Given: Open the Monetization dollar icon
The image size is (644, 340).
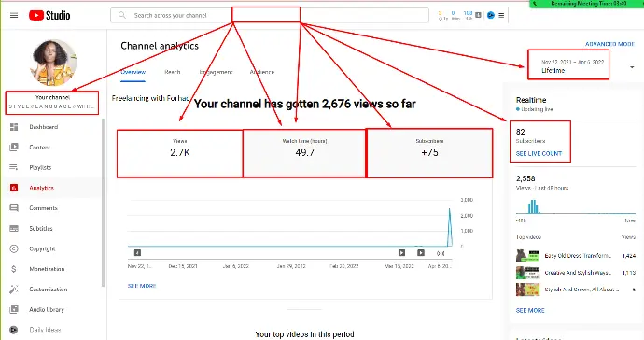Looking at the screenshot, I should click(14, 269).
